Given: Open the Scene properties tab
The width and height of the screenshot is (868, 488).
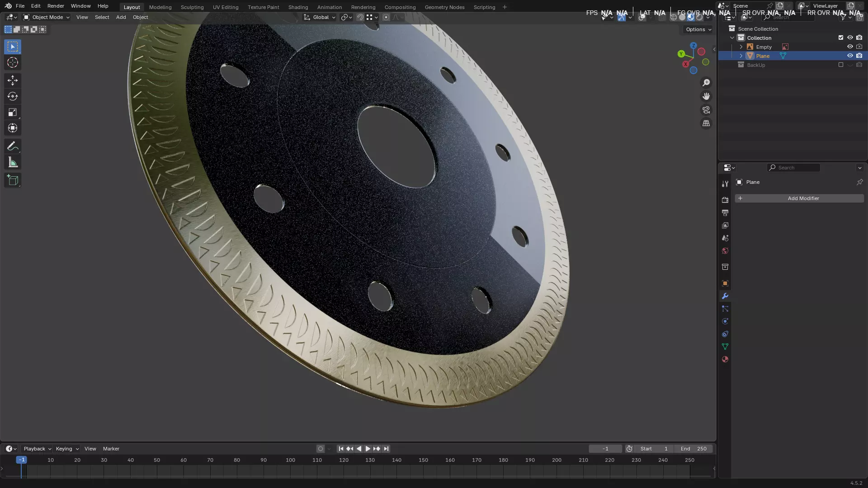Looking at the screenshot, I should (725, 238).
